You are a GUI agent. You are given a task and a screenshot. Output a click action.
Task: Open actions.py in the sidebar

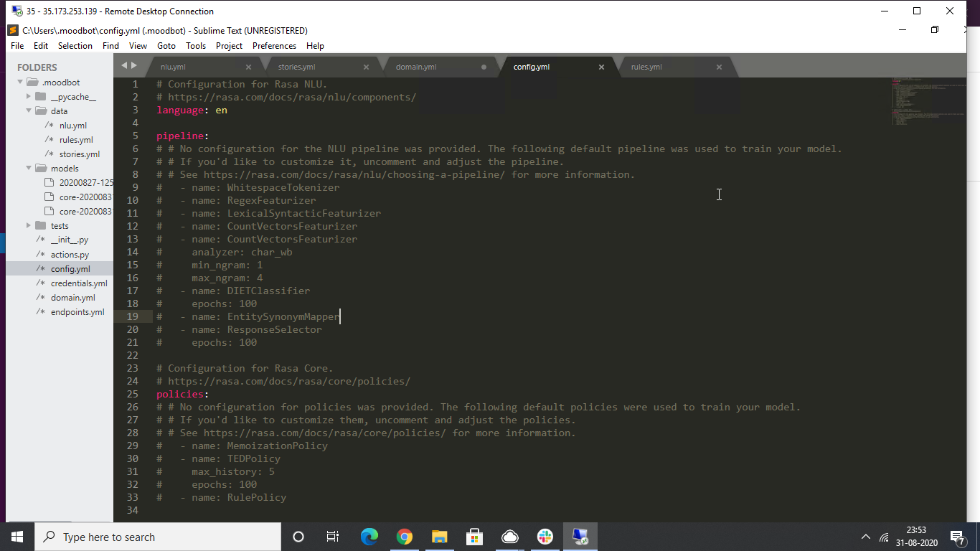click(x=70, y=255)
